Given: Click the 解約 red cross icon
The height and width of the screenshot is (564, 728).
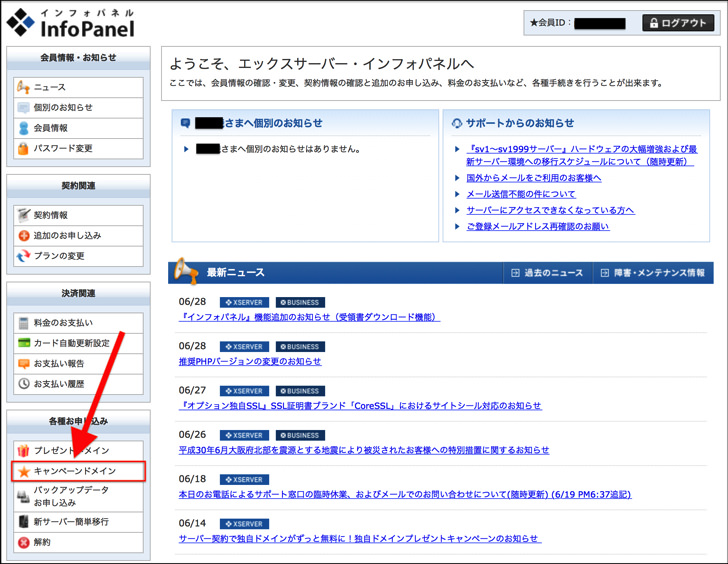Looking at the screenshot, I should (24, 542).
